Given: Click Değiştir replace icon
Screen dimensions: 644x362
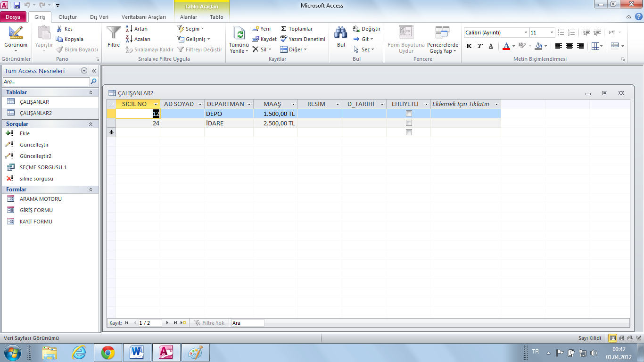Looking at the screenshot, I should (356, 29).
